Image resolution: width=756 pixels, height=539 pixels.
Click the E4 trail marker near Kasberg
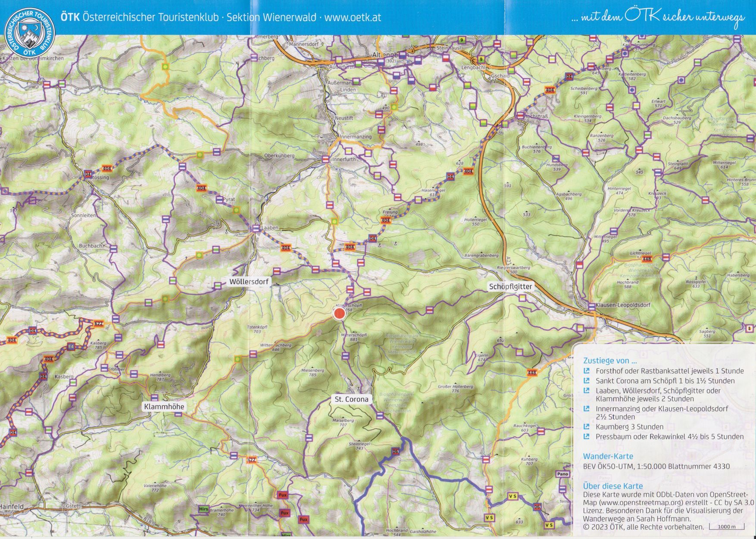pos(71,347)
